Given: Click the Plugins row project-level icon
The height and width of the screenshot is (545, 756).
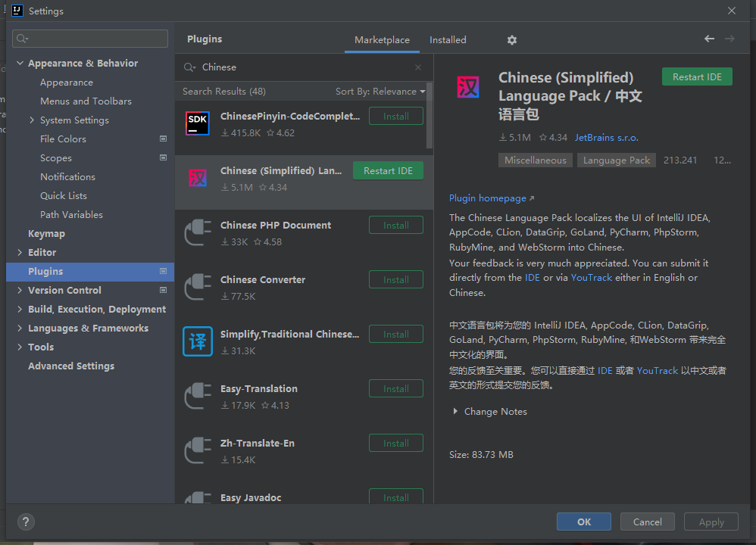Looking at the screenshot, I should click(x=163, y=271).
